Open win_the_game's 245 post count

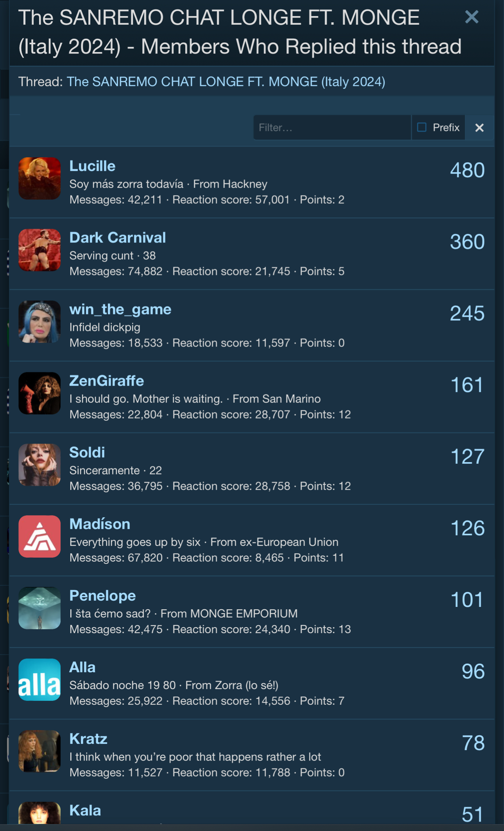pos(467,313)
